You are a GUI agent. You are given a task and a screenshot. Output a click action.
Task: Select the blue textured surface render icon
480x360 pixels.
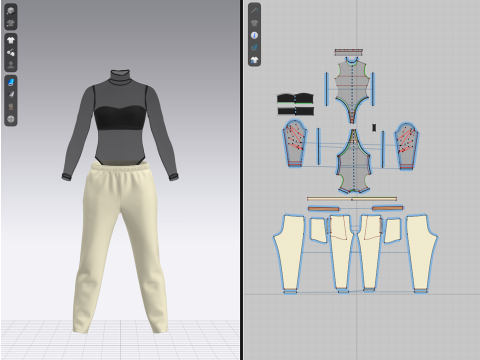[x=11, y=82]
